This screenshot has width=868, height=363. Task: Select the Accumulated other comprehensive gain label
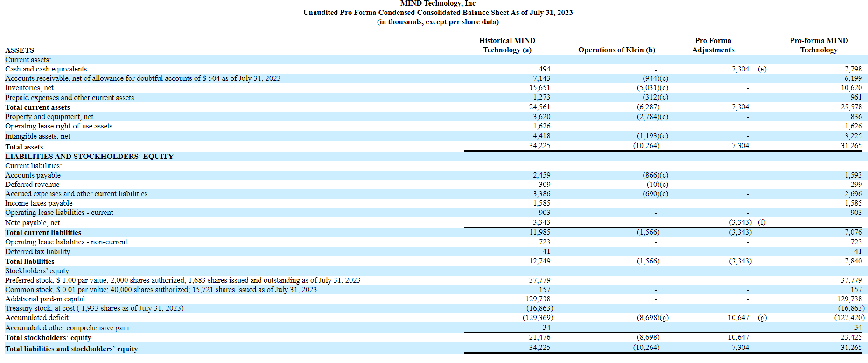[x=67, y=328]
